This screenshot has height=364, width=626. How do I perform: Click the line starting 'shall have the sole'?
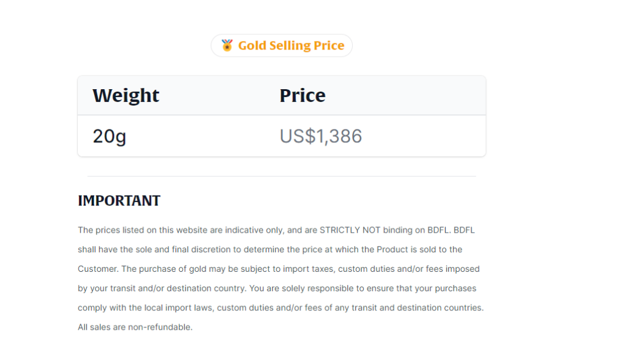pos(270,250)
